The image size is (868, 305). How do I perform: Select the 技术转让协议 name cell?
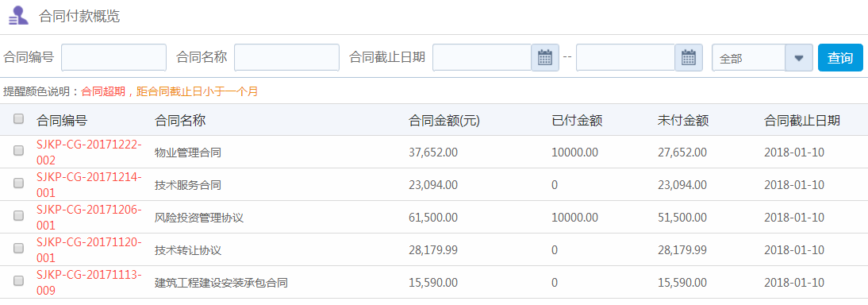pos(188,250)
